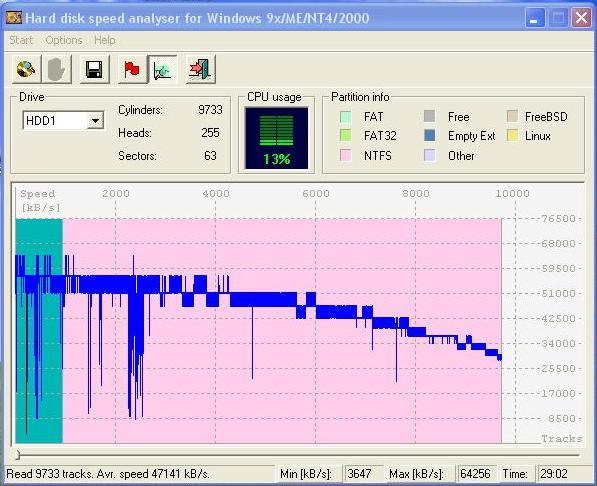Viewport: 597px width, 486px height.
Task: Expand the HDD1 drive dropdown arrow
Action: 95,121
